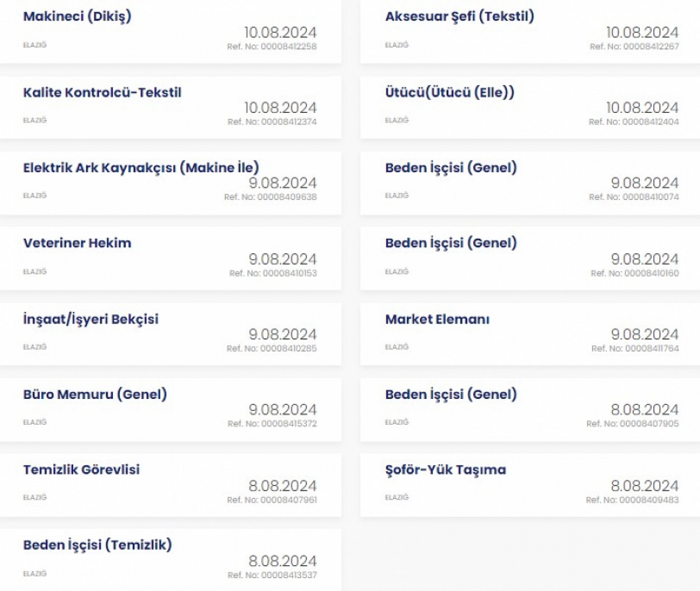Screen dimensions: 700x591
Task: Click Ref. No 00008412258 text
Action: [x=272, y=47]
